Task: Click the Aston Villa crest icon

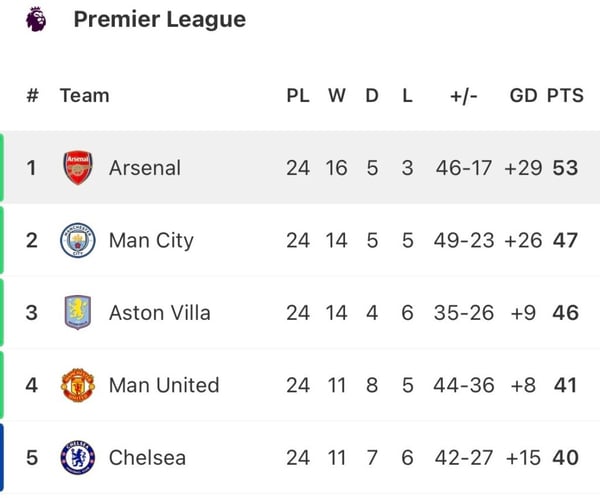Action: [x=77, y=312]
